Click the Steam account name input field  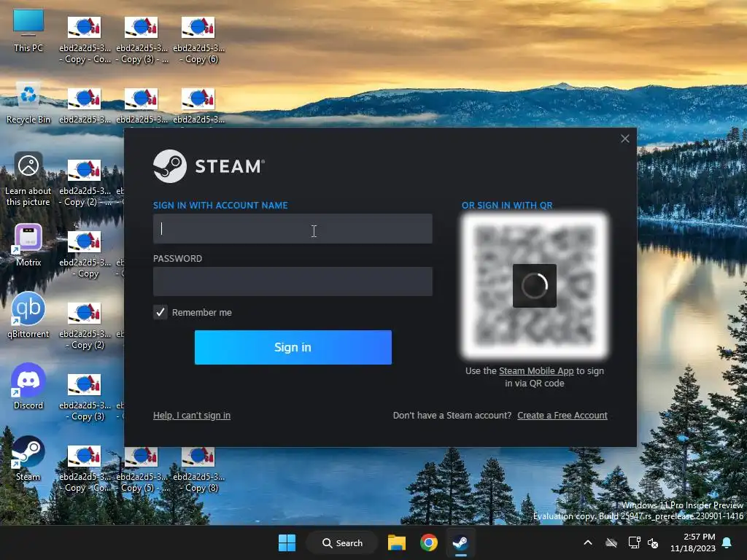point(293,228)
